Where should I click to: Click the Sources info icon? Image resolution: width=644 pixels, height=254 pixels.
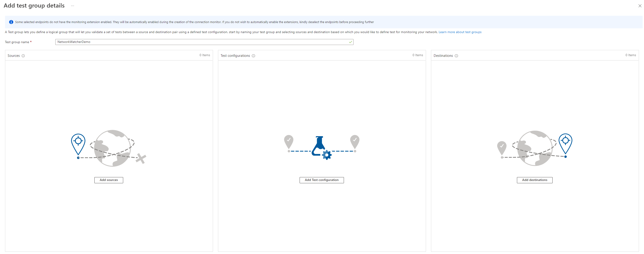pos(23,56)
